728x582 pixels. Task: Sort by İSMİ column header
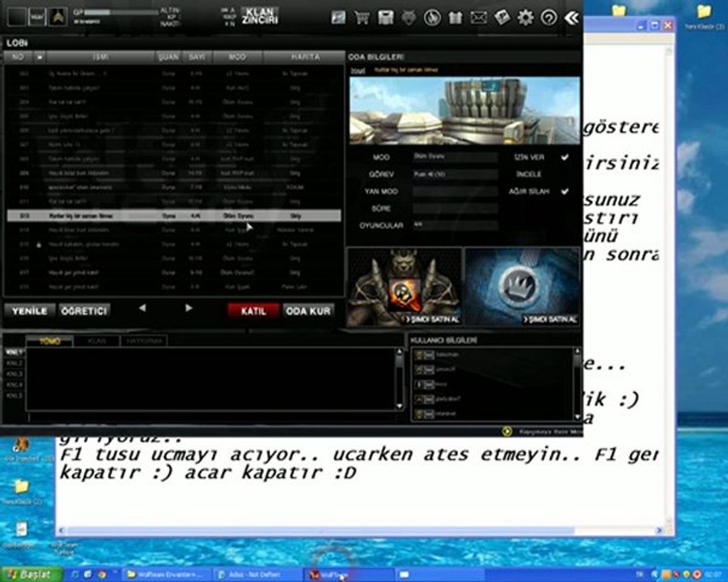click(101, 57)
